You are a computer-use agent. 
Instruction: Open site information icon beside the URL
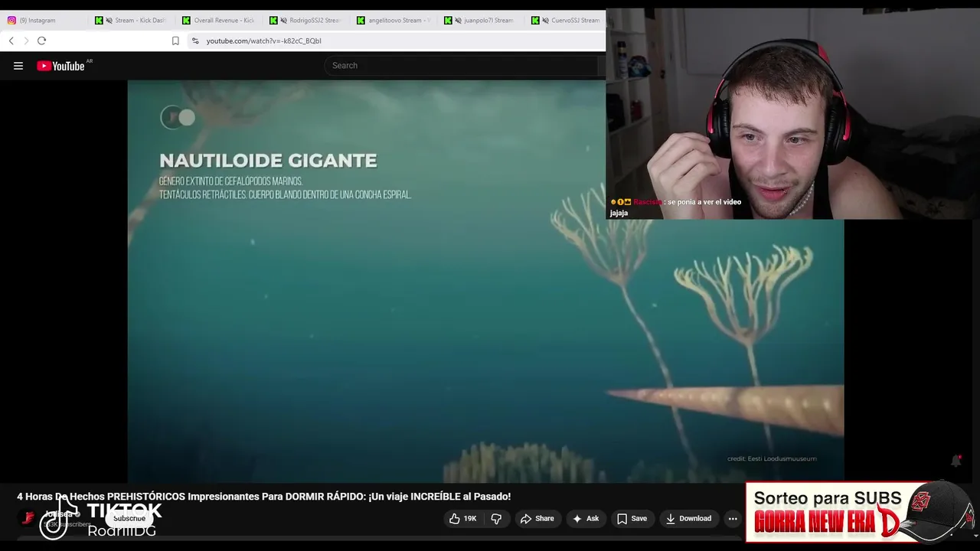tap(195, 41)
